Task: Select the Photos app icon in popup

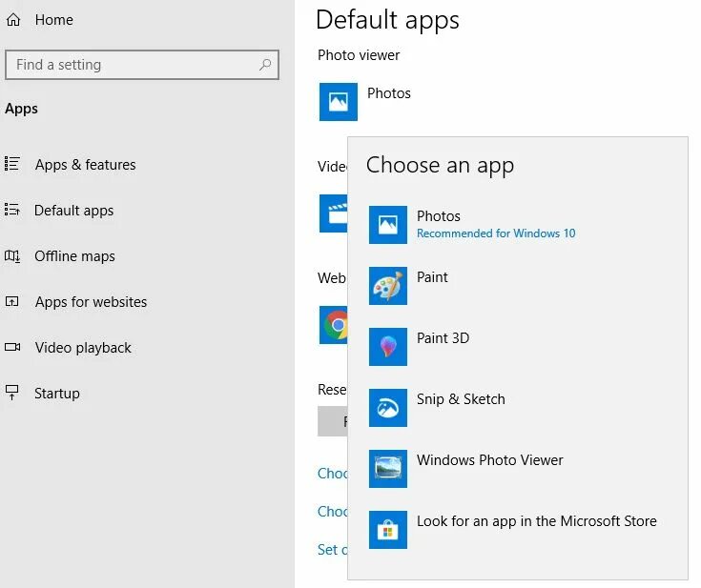Action: coord(388,225)
